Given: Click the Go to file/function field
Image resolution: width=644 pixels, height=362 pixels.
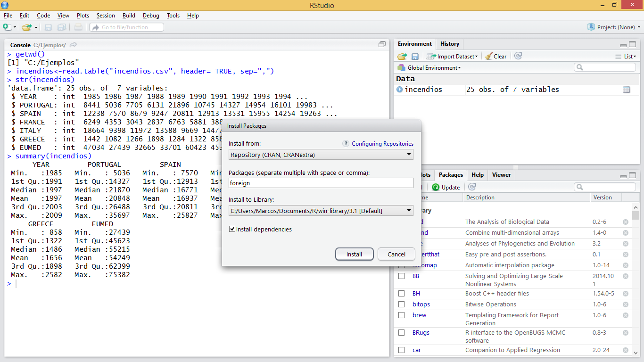Looking at the screenshot, I should coord(127,27).
